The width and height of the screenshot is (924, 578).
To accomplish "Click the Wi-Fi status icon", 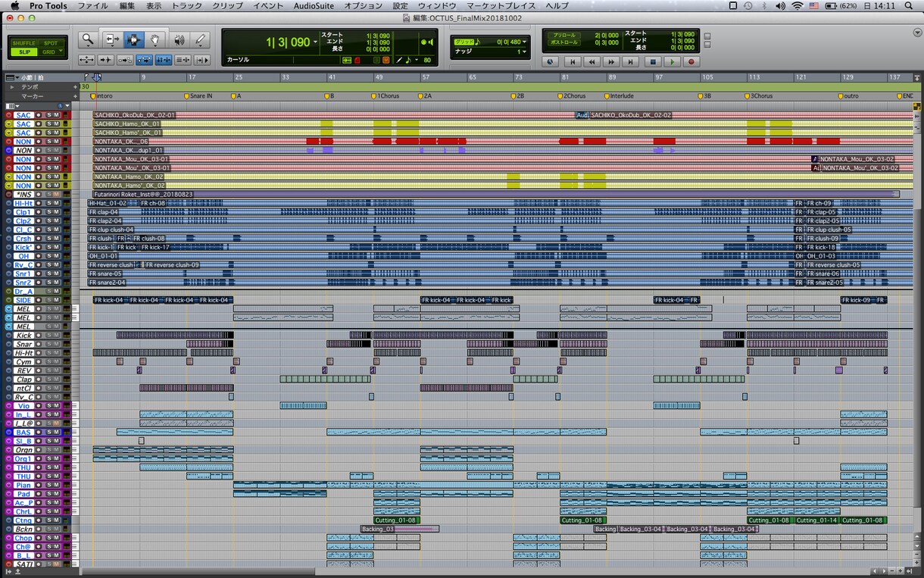I will 798,5.
